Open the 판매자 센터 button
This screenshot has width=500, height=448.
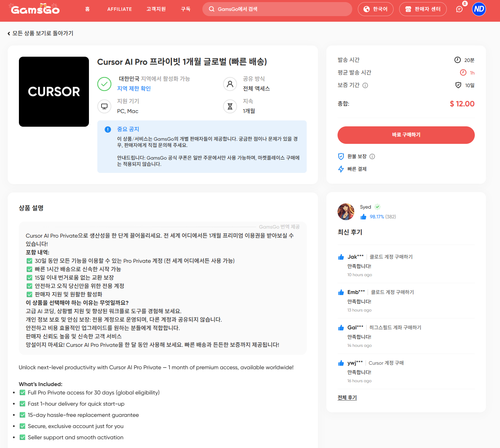pos(423,9)
